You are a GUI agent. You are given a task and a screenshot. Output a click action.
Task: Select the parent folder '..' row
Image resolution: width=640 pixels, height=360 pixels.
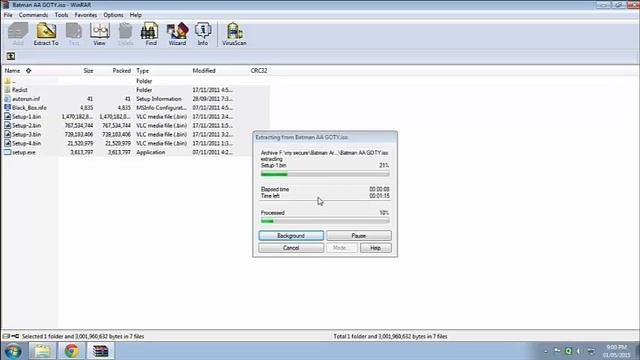136,81
